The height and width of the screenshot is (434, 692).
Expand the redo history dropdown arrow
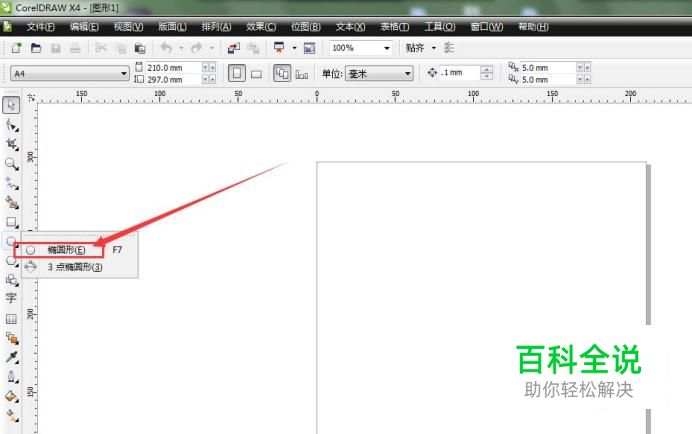point(212,48)
